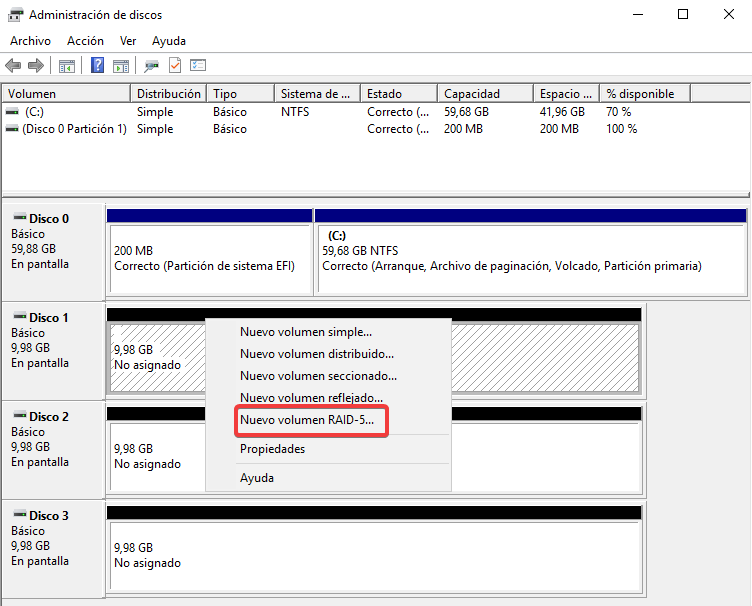This screenshot has height=606, width=752.
Task: Click the disk connection toolbar icon
Action: point(151,66)
